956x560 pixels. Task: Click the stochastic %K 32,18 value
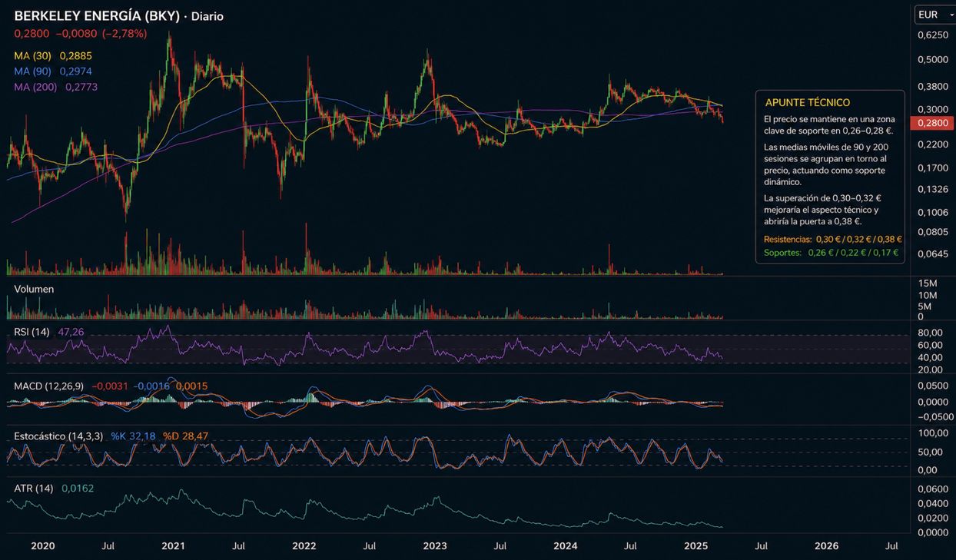pos(133,436)
